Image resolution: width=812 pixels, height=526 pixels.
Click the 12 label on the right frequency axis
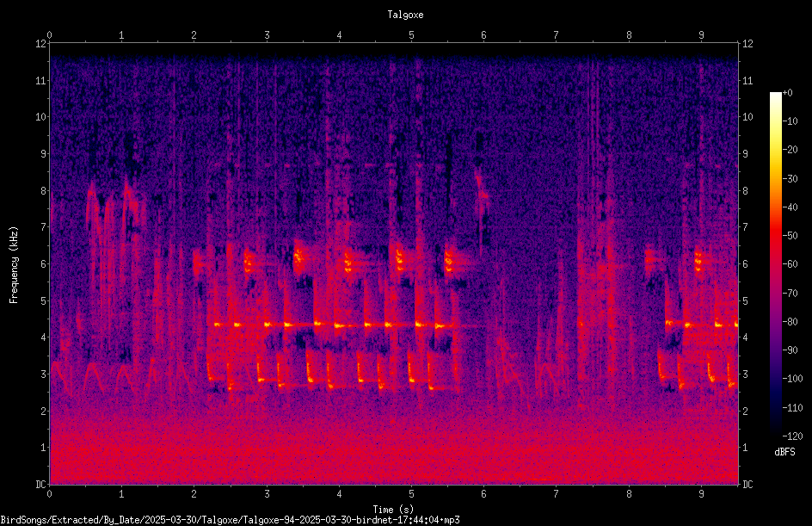747,44
